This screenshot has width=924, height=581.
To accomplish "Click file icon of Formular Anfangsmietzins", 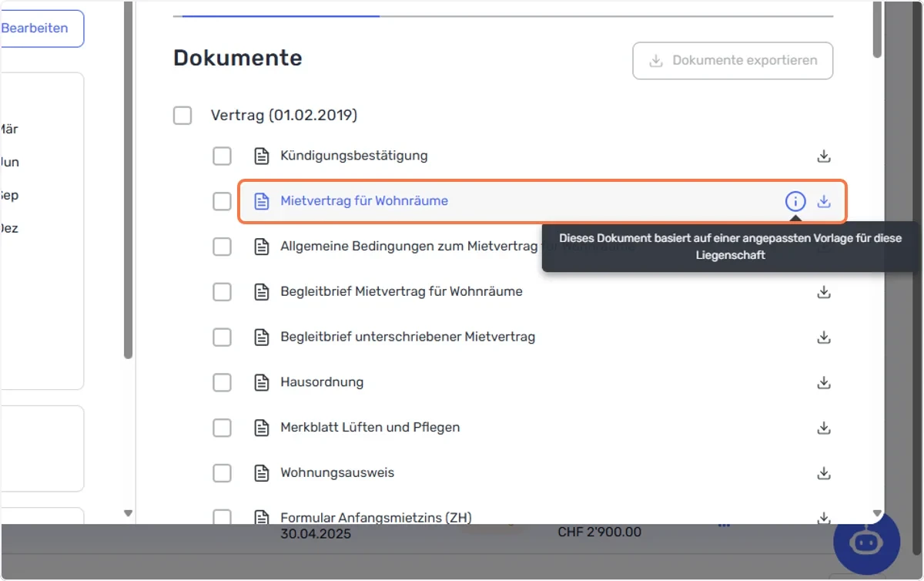I will [x=262, y=517].
